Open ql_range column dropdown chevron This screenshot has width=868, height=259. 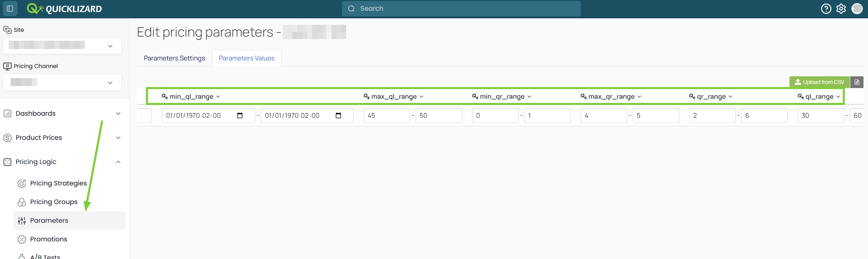click(x=838, y=97)
